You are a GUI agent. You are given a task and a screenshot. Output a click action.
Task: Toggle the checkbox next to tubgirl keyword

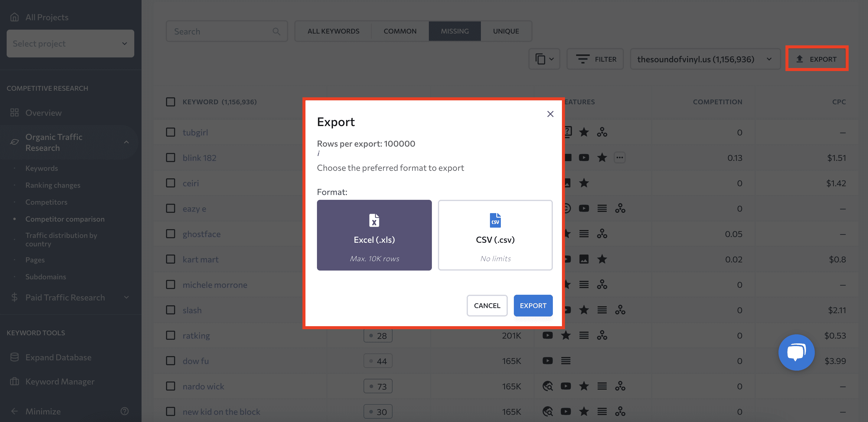(x=170, y=132)
